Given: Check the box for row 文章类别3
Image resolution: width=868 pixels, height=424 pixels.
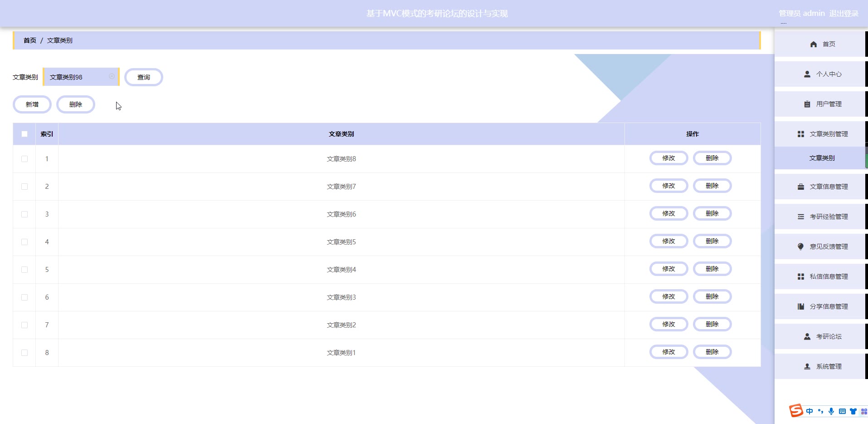Looking at the screenshot, I should (24, 297).
